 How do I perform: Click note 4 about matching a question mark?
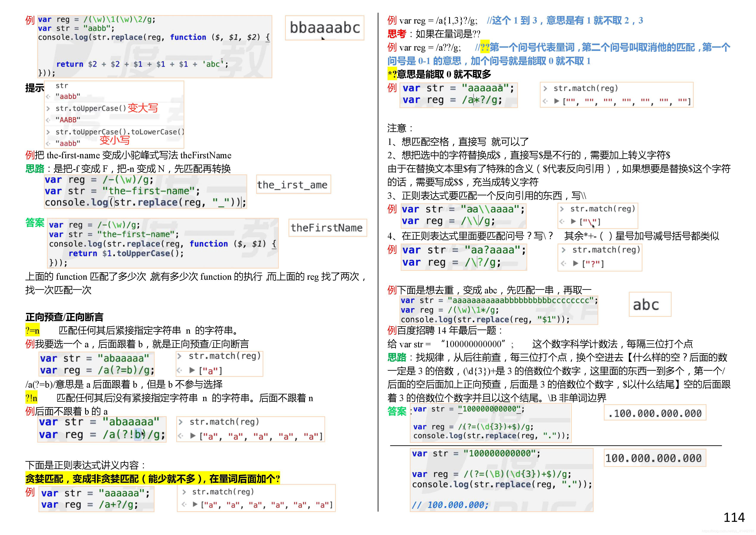click(x=553, y=236)
